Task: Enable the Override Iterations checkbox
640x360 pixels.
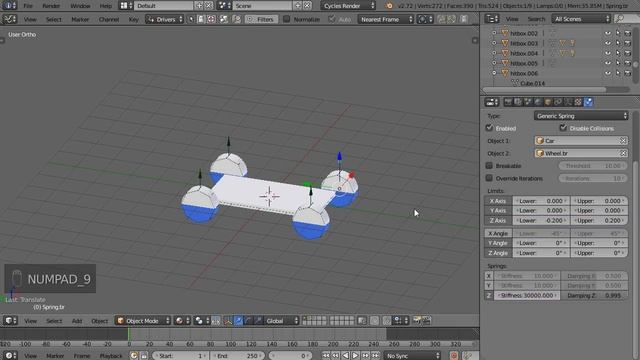Action: point(489,178)
